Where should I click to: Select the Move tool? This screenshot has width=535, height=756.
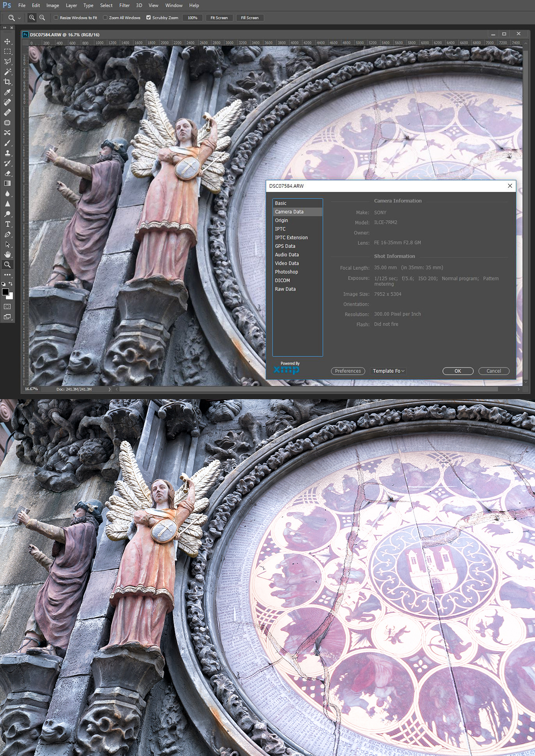pyautogui.click(x=7, y=41)
